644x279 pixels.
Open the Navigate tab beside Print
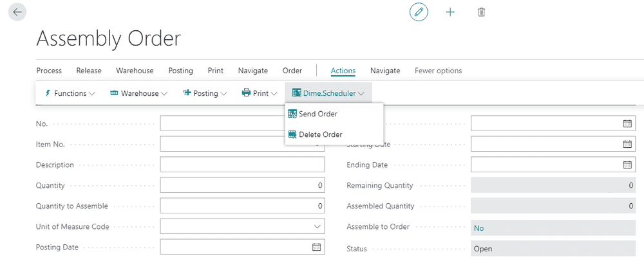[253, 71]
